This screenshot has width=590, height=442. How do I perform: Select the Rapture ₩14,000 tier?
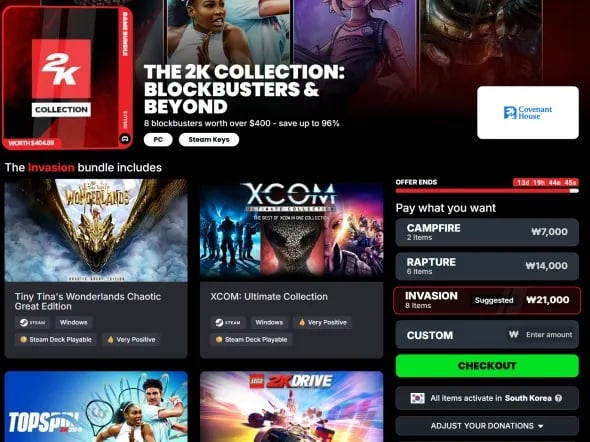(x=487, y=266)
